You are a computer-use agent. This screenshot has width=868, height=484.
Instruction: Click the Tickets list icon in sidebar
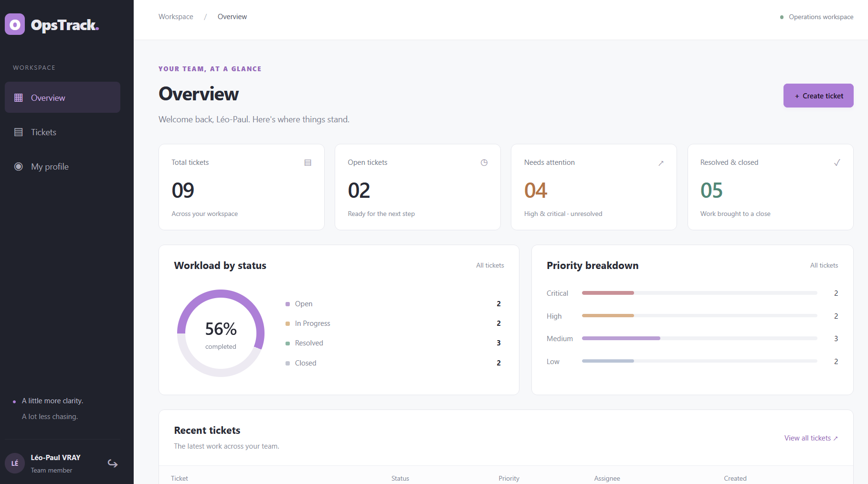coord(19,132)
